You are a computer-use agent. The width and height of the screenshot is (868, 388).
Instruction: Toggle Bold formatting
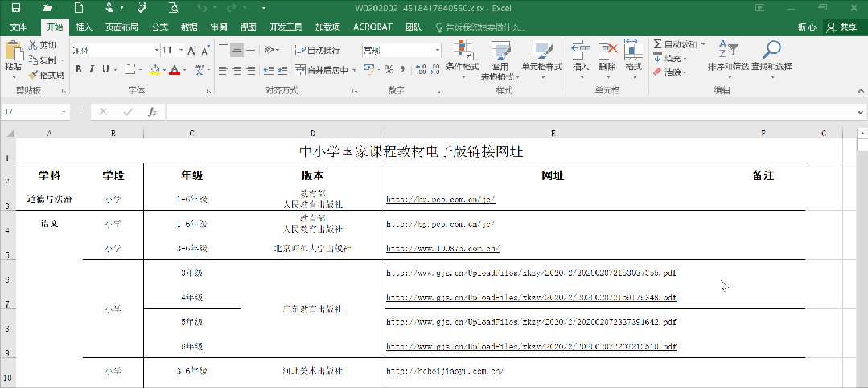point(79,69)
